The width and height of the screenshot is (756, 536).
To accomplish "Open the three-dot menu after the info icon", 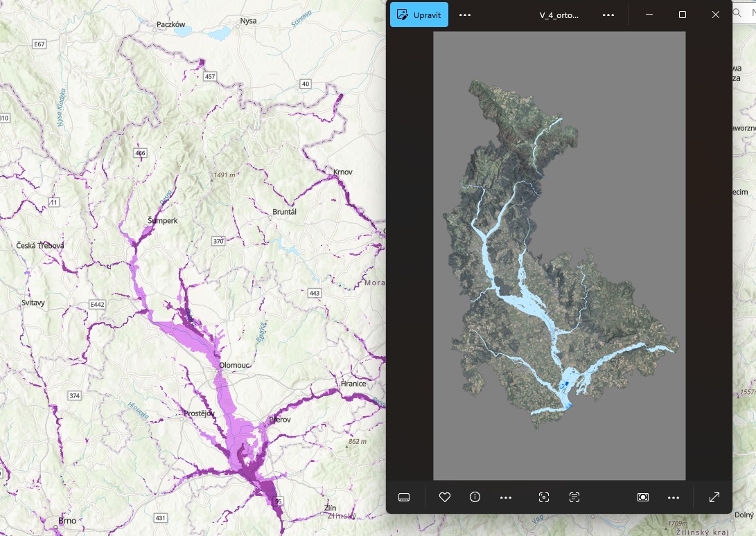I will [505, 497].
